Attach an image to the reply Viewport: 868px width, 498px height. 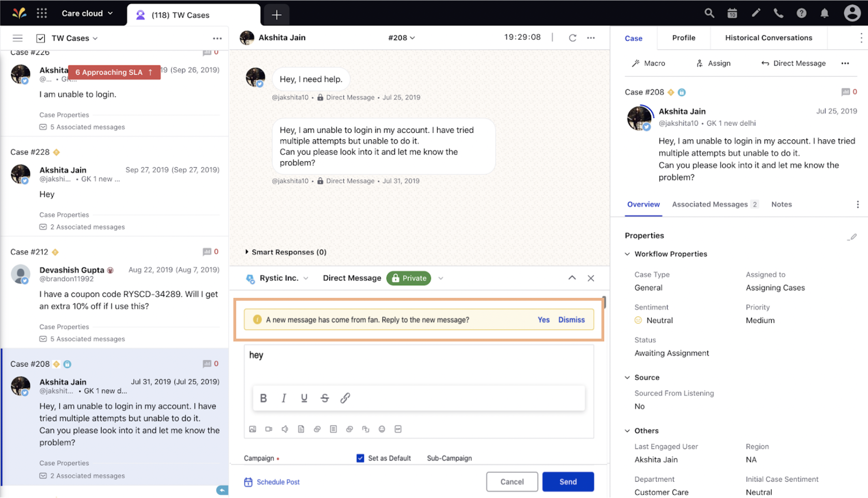click(x=253, y=429)
